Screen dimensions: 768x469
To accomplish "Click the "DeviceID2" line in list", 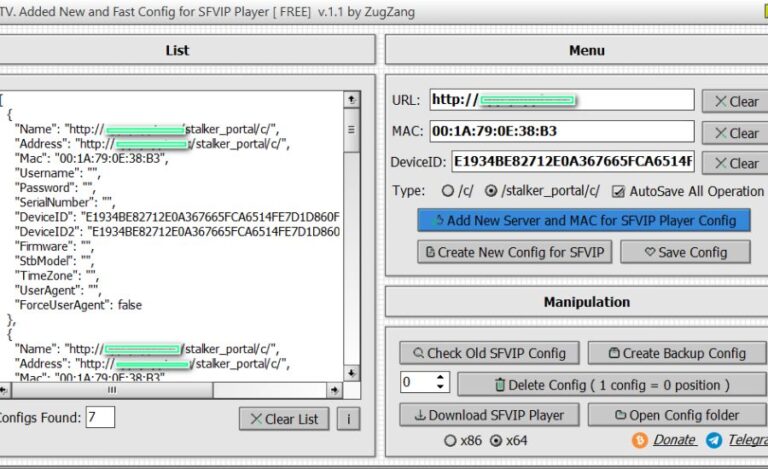I will pyautogui.click(x=177, y=232).
